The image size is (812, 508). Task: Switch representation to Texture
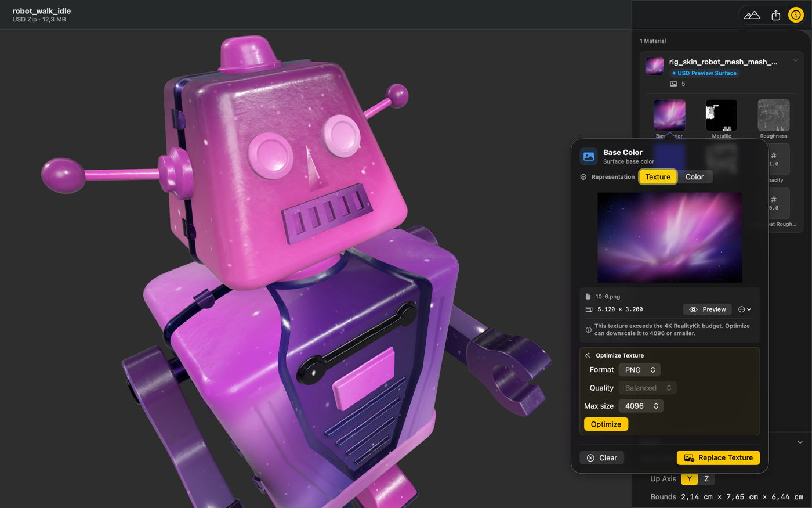(658, 177)
